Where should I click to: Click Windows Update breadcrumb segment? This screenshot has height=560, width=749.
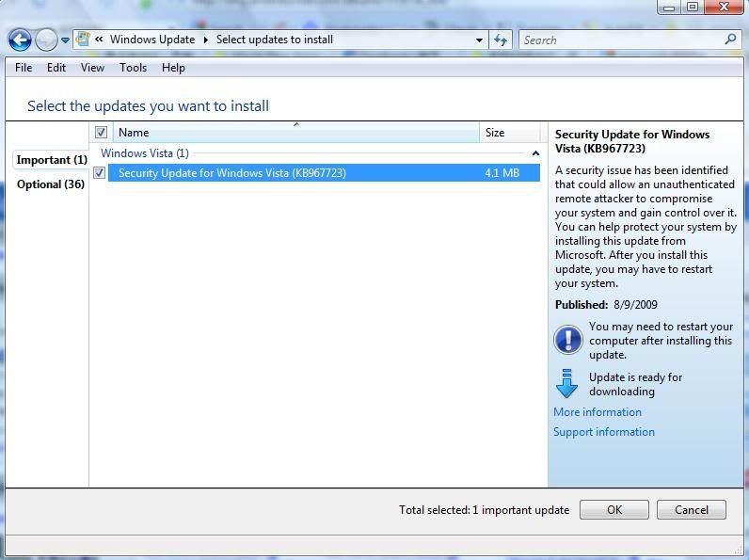click(152, 40)
